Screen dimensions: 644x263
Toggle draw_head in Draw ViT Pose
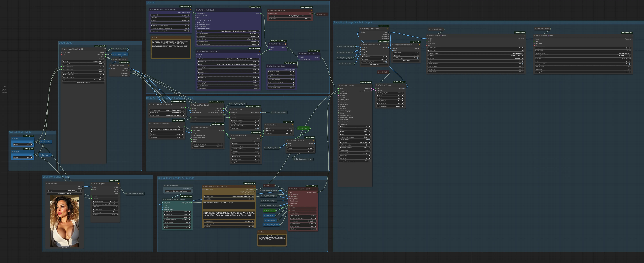258,128
